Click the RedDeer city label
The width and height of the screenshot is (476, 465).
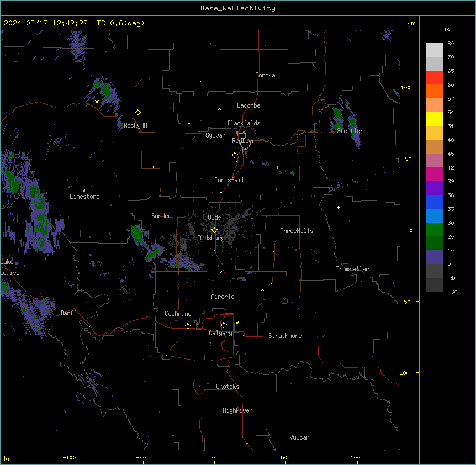tap(243, 141)
